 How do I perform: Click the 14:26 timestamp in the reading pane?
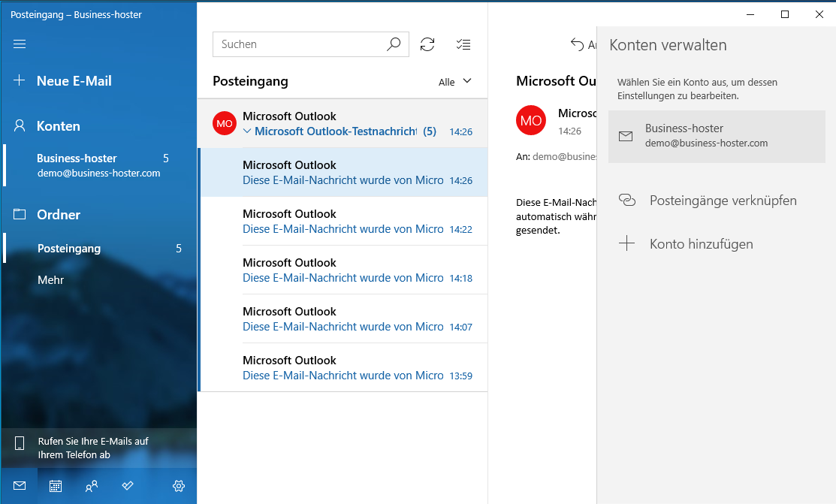pos(570,131)
